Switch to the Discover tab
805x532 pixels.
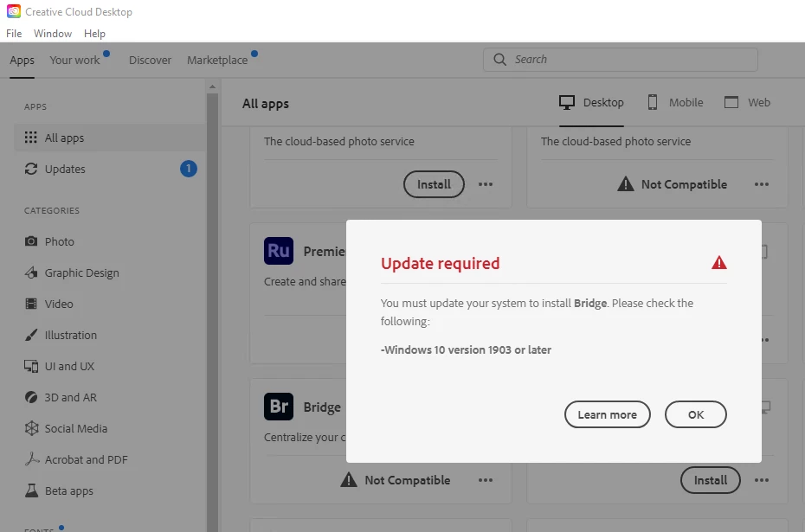pos(150,60)
